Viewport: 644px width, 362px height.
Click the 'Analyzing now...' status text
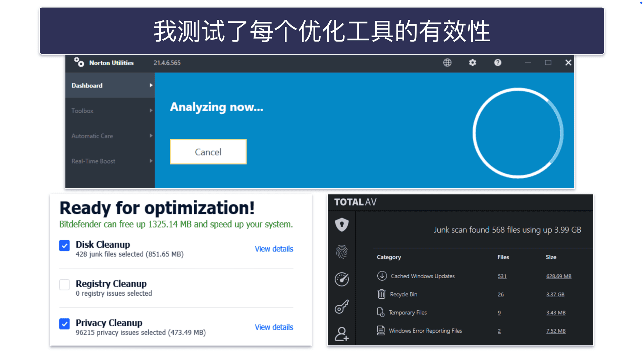tap(217, 107)
